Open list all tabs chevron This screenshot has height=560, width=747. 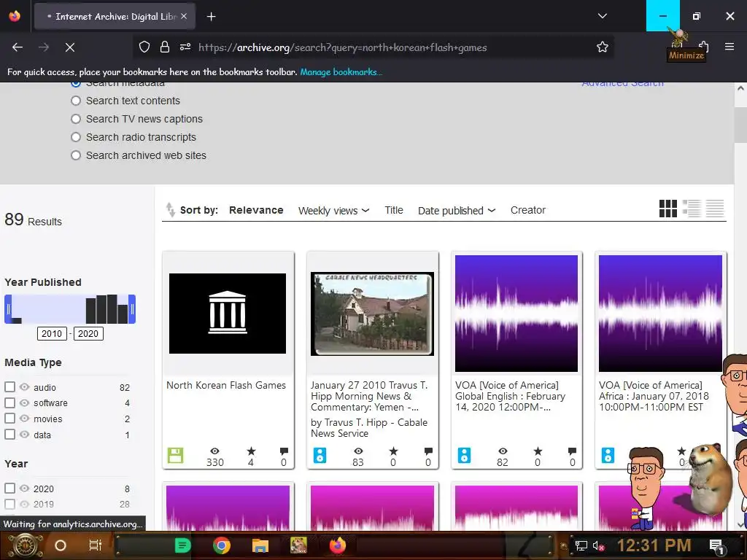(x=602, y=16)
